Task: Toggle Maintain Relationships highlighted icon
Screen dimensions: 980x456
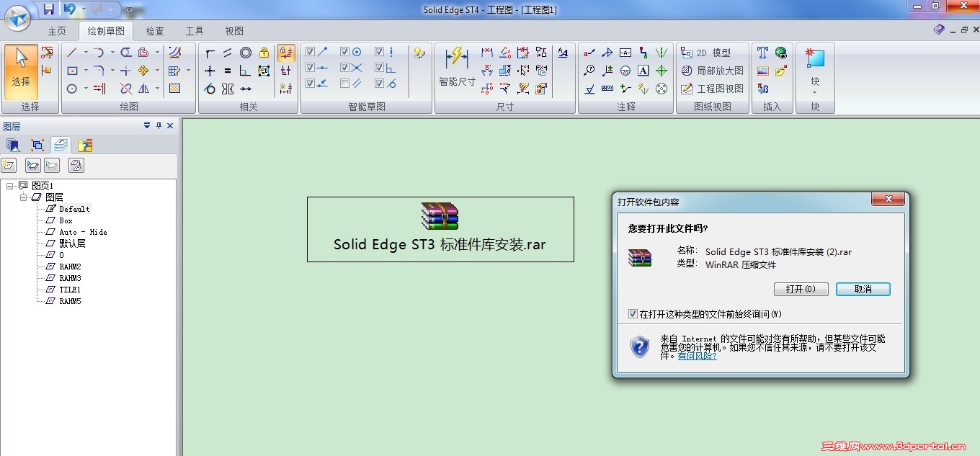Action: (286, 53)
